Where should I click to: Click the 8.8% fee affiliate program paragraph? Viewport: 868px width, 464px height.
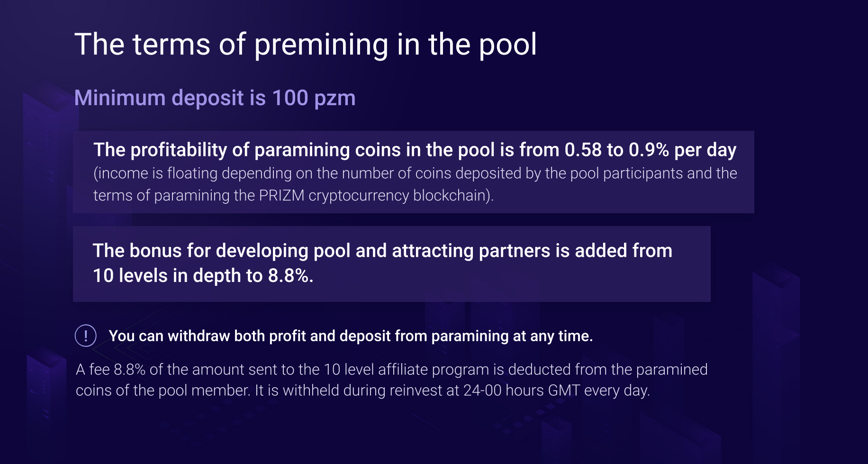(x=392, y=380)
